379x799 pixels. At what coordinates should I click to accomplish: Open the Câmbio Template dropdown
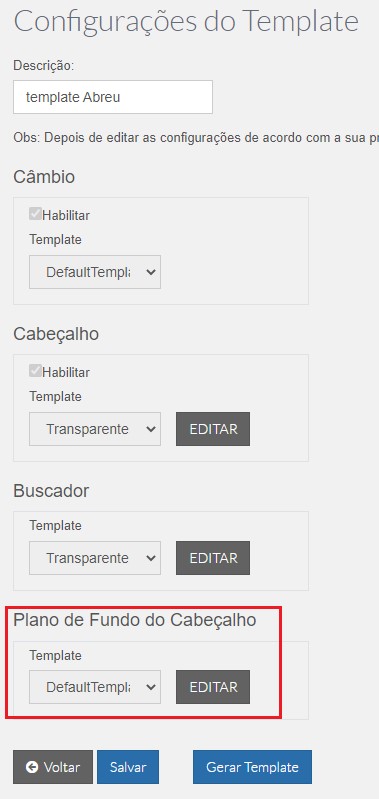[x=95, y=272]
